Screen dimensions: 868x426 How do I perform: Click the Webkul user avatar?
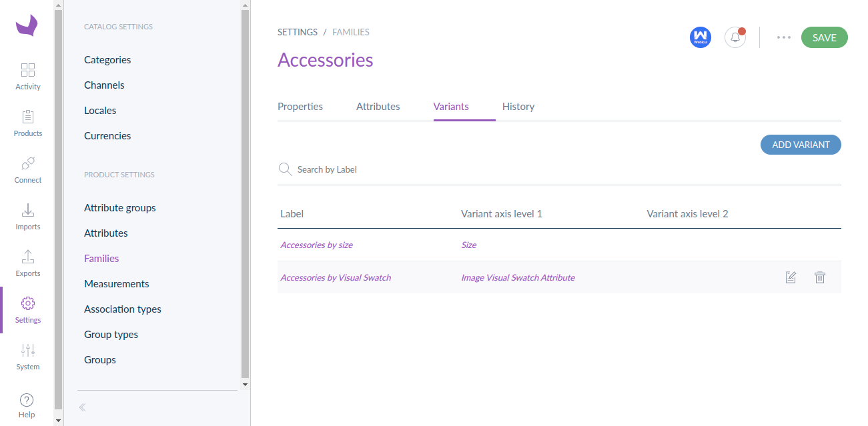701,37
